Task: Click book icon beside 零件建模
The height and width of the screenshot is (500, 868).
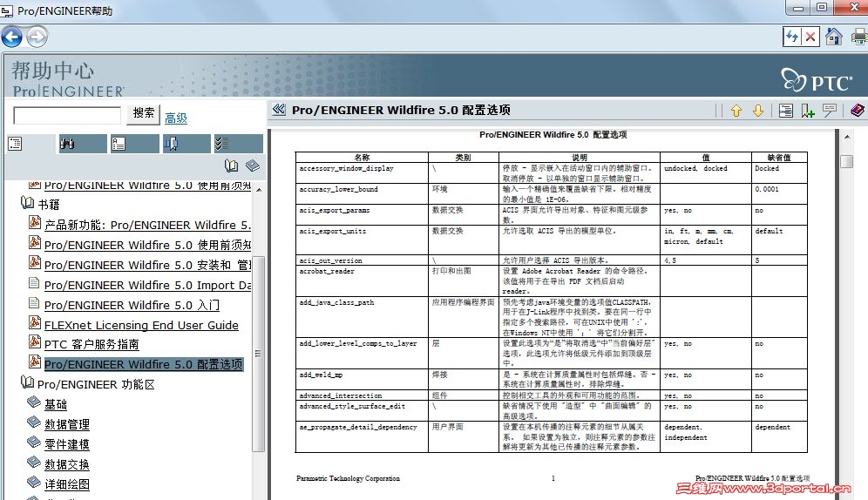Action: [34, 442]
